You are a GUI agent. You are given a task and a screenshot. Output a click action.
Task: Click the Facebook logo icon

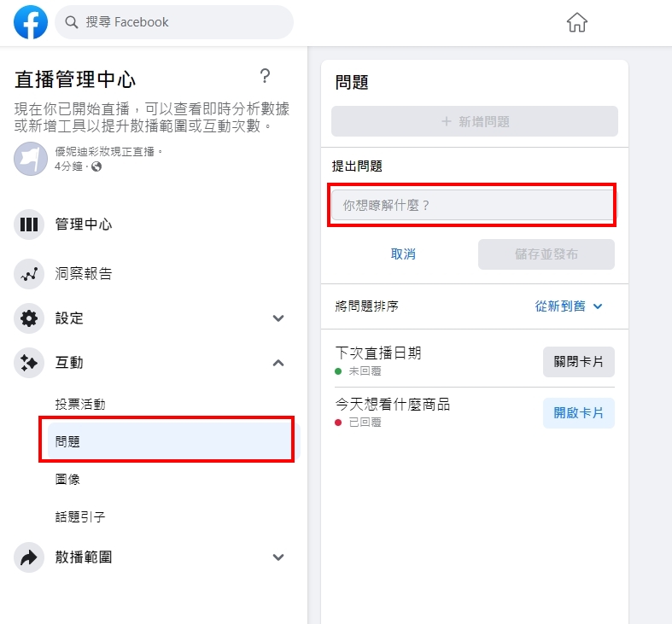(x=32, y=22)
